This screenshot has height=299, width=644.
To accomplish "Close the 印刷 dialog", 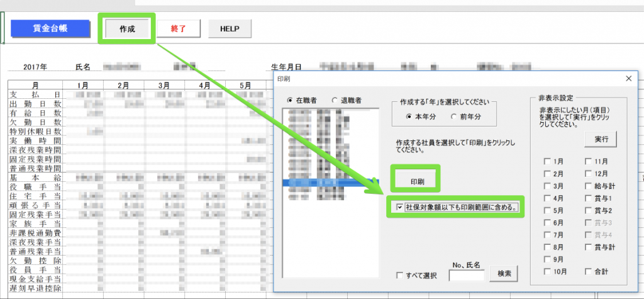I will pos(628,79).
